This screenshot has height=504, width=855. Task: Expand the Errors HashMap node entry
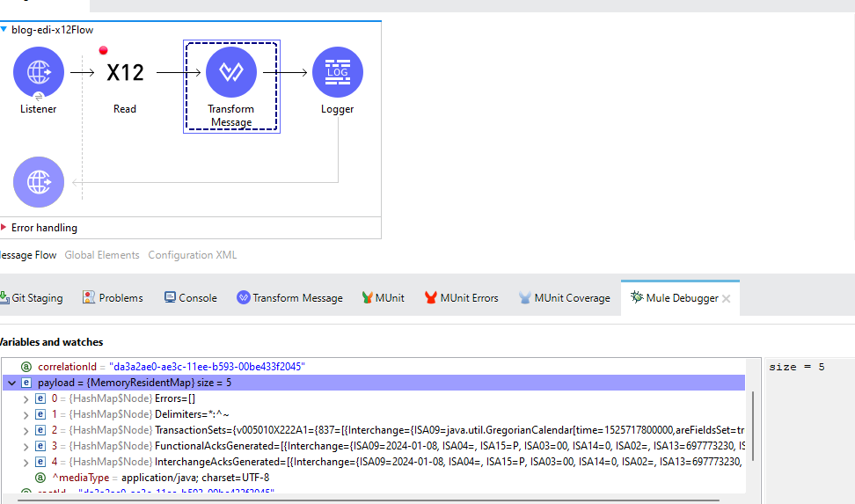26,398
